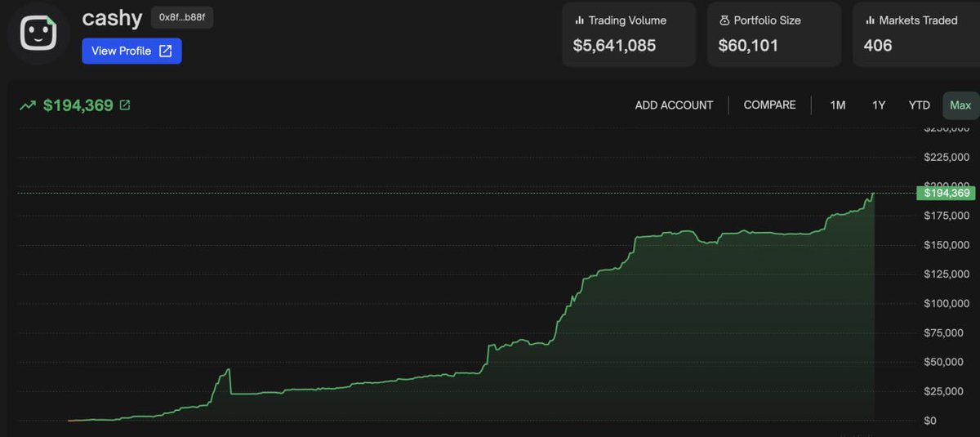Click the $125,000 axis label
Screen dimensions: 980x437
click(947, 274)
